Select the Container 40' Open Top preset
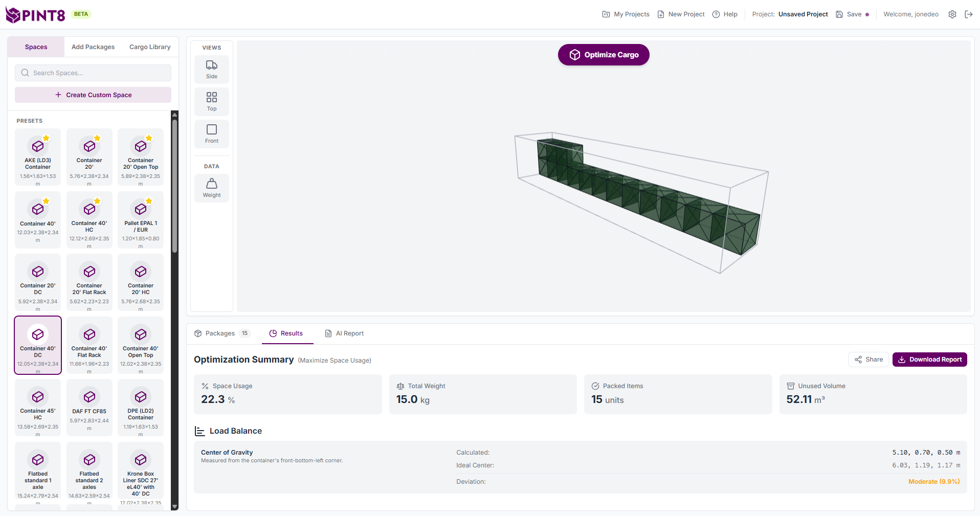980x516 pixels. tap(141, 345)
